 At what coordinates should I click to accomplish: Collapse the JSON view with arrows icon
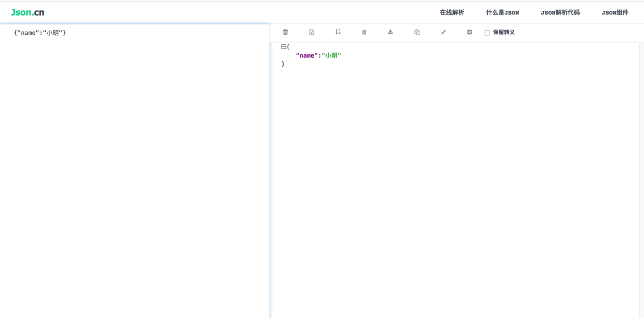[443, 32]
